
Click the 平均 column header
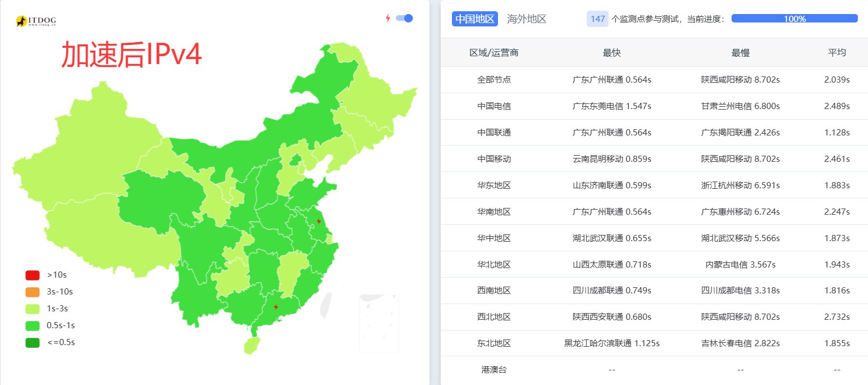tap(837, 52)
